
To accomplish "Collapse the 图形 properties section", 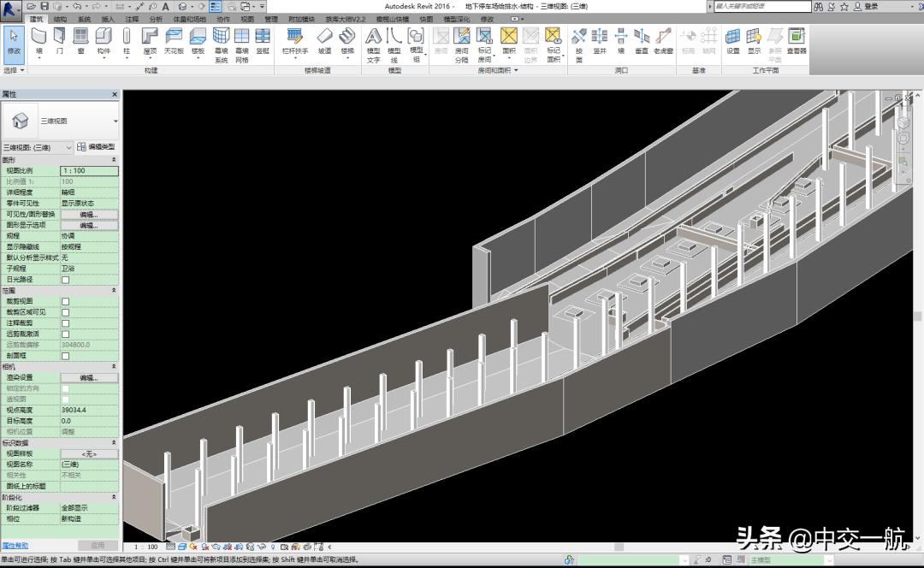I will [x=114, y=160].
